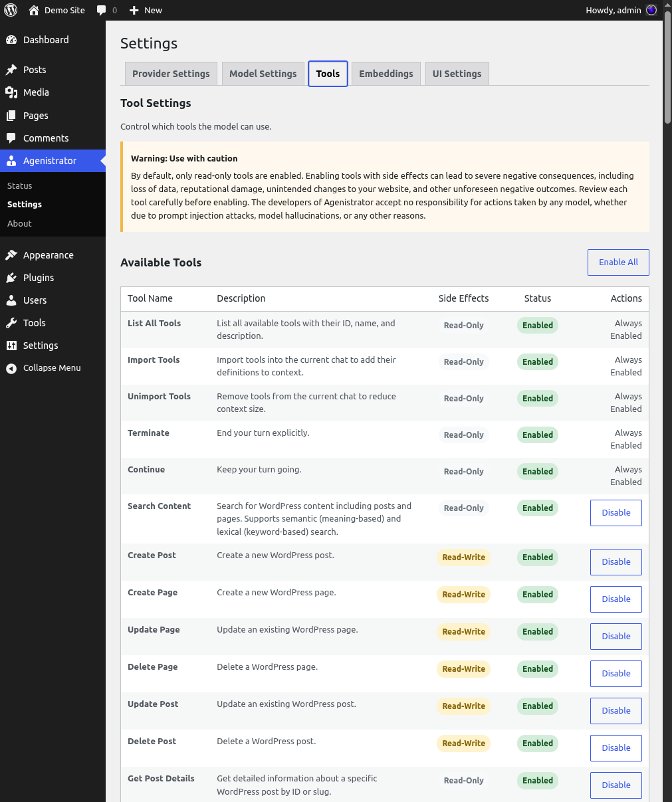
Task: Switch to the Embeddings tab
Action: coord(386,73)
